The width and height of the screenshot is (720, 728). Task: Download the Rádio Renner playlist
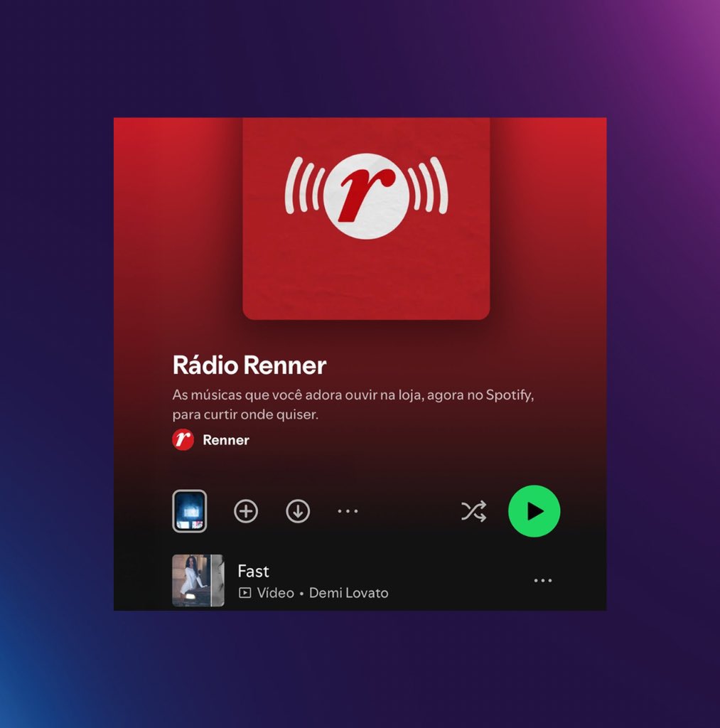pyautogui.click(x=298, y=511)
